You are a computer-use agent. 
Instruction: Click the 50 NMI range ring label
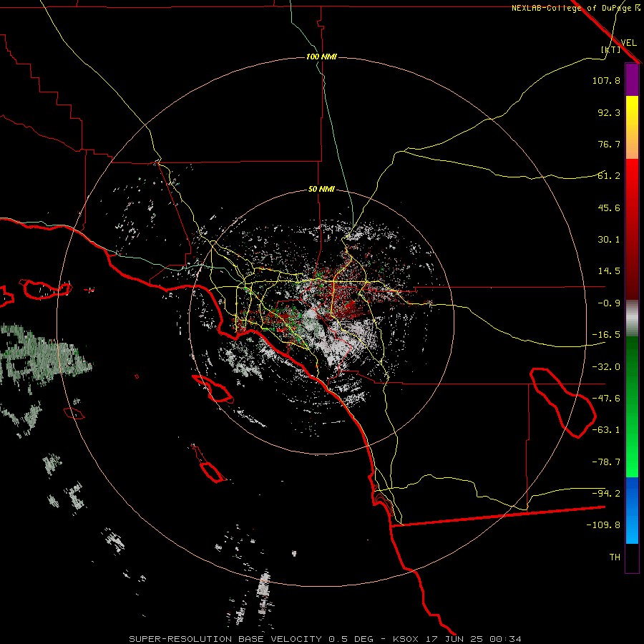coord(321,190)
